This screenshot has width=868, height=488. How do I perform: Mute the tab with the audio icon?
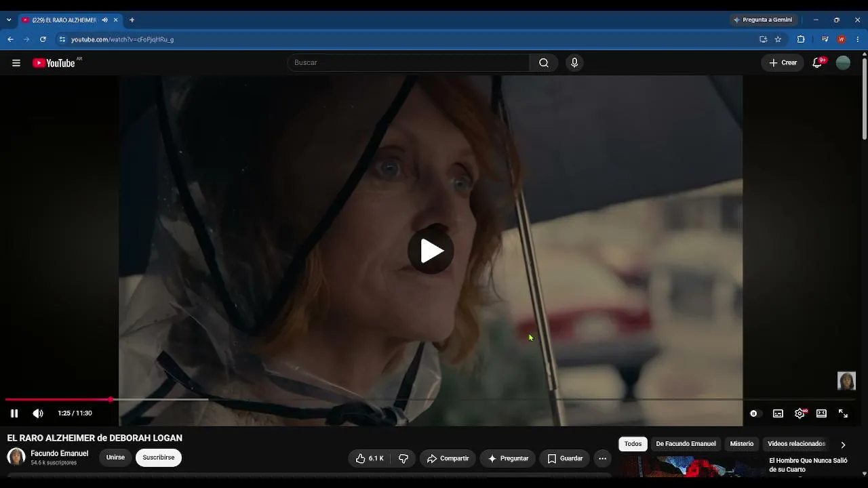pyautogui.click(x=104, y=20)
